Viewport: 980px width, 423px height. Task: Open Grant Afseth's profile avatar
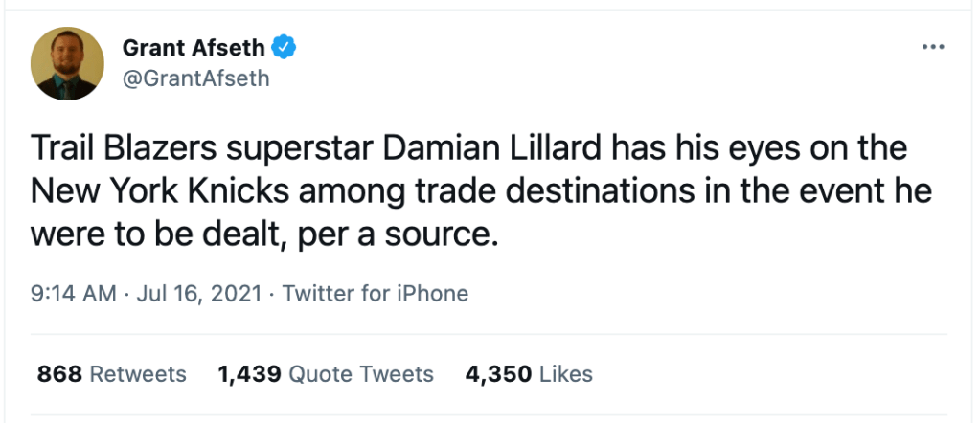click(x=67, y=63)
